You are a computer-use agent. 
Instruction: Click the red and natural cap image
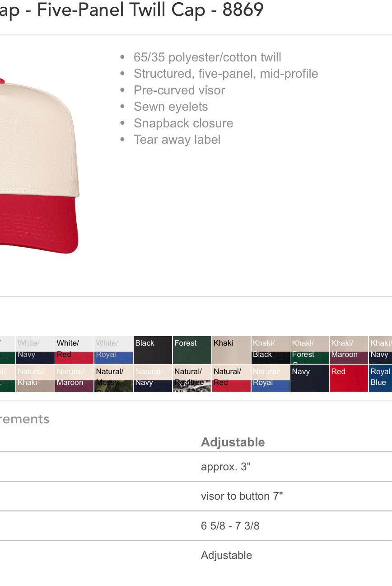pos(39,165)
